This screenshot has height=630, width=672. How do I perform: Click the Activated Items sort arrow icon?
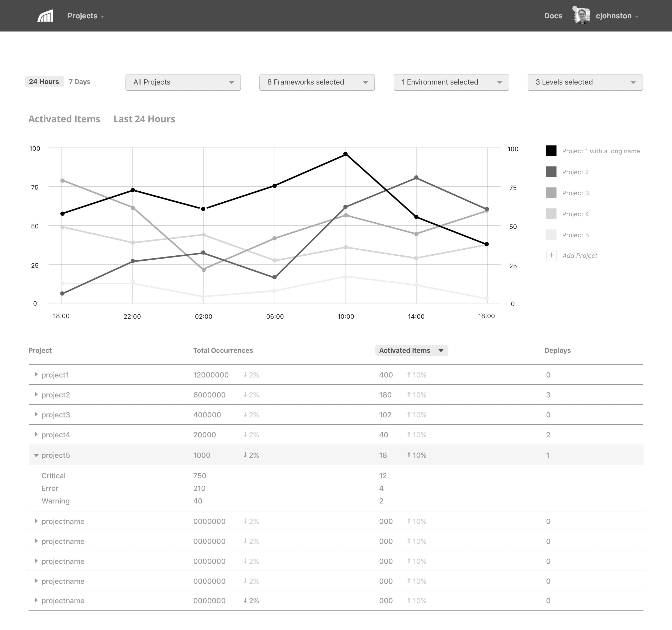[x=441, y=350]
